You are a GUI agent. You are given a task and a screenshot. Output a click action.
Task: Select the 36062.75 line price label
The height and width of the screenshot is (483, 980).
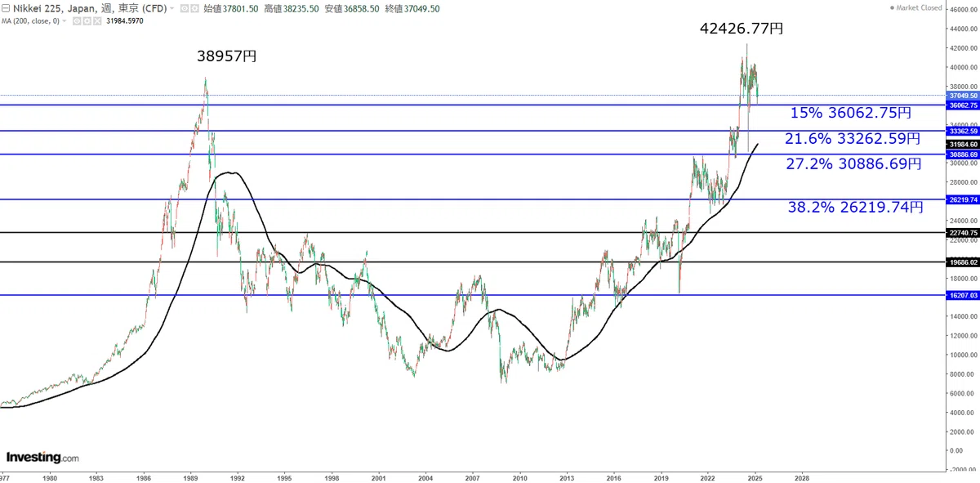(964, 105)
